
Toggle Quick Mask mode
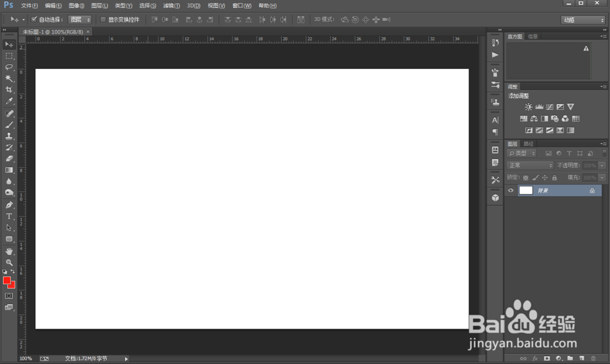click(x=9, y=296)
